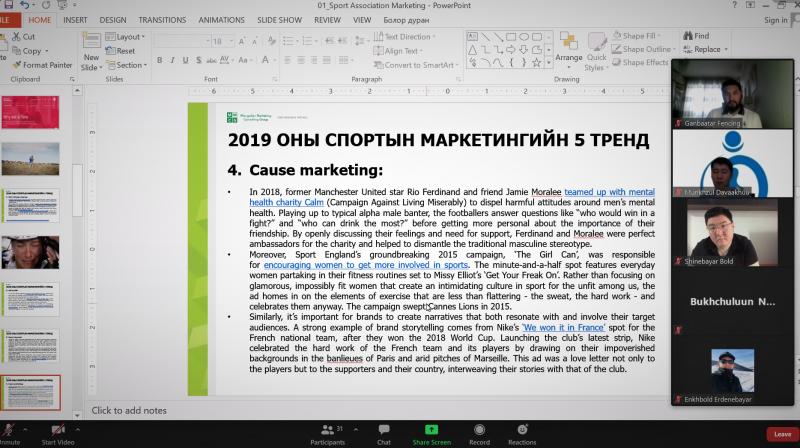Open the Zoom Chat panel
The height and width of the screenshot is (448, 800).
384,434
